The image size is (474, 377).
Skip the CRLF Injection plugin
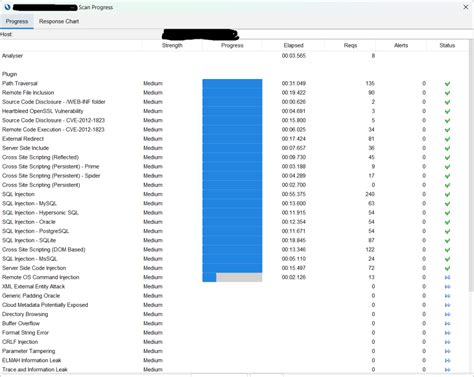point(447,342)
